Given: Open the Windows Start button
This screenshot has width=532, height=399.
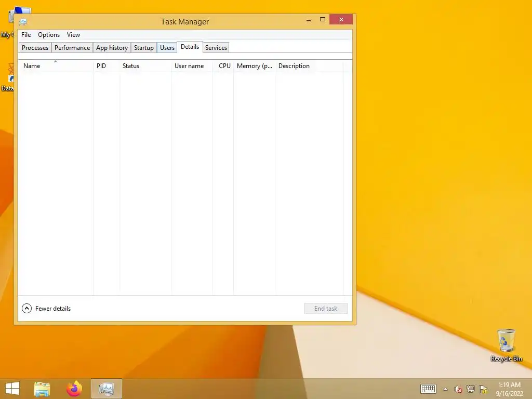Looking at the screenshot, I should click(12, 389).
